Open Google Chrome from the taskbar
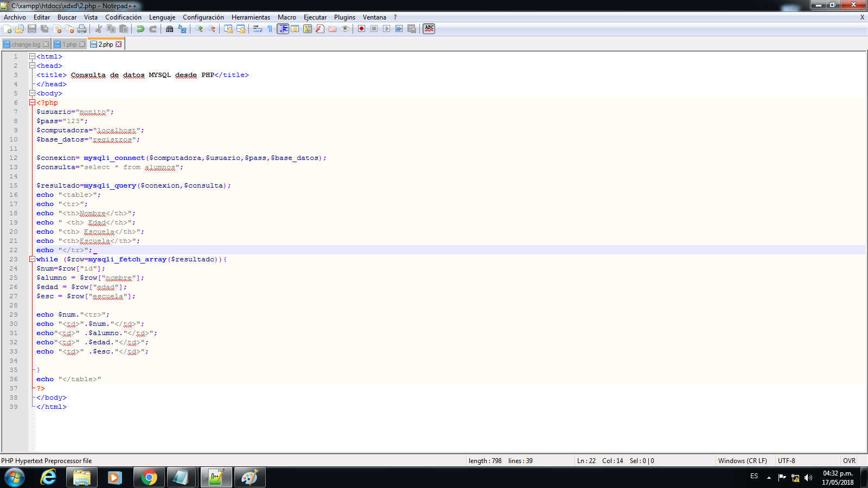868x488 pixels. point(149,477)
